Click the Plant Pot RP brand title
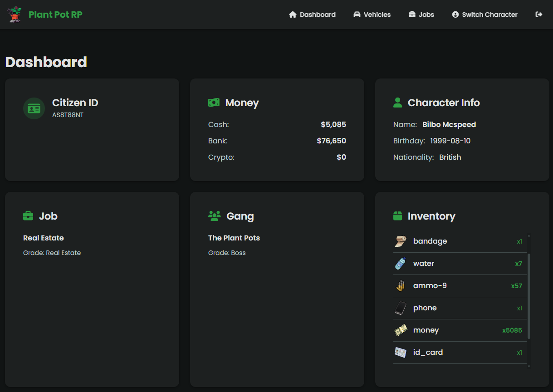Image resolution: width=553 pixels, height=392 pixels. point(55,15)
